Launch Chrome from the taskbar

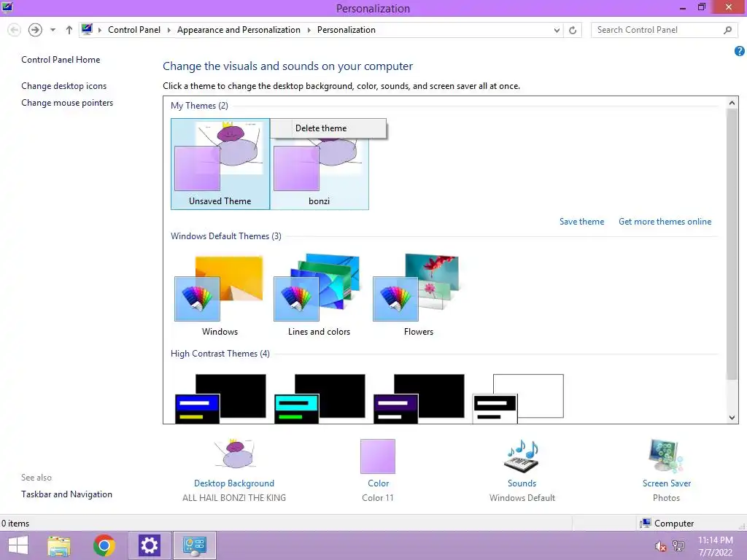(104, 545)
